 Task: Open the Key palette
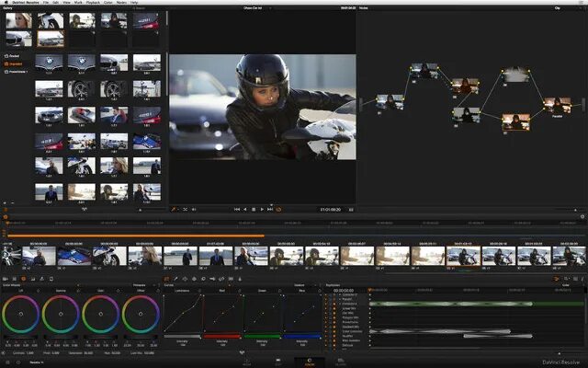click(212, 279)
